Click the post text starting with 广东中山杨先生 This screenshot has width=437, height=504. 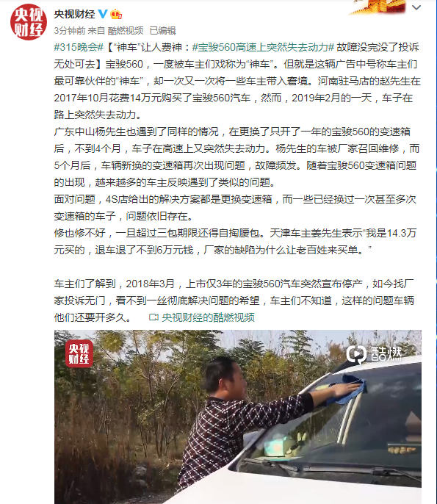(x=237, y=157)
